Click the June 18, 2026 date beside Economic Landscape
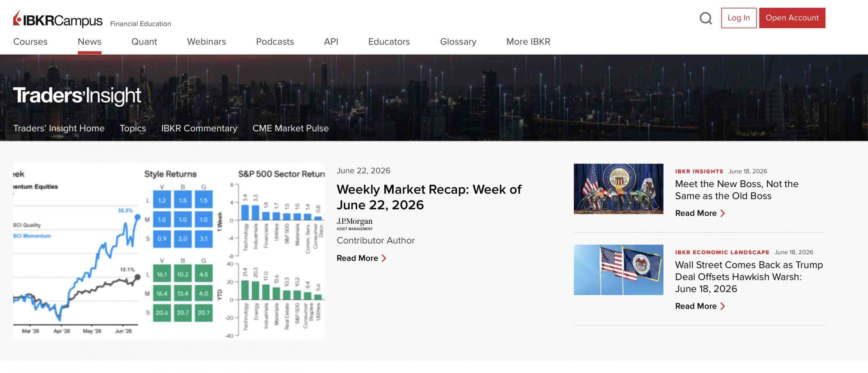868x373 pixels. (794, 252)
